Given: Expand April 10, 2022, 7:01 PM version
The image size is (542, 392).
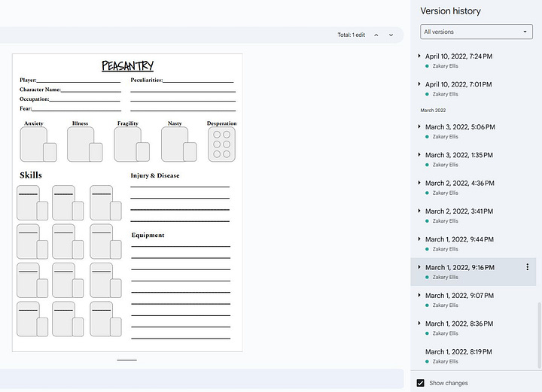Looking at the screenshot, I should (419, 84).
